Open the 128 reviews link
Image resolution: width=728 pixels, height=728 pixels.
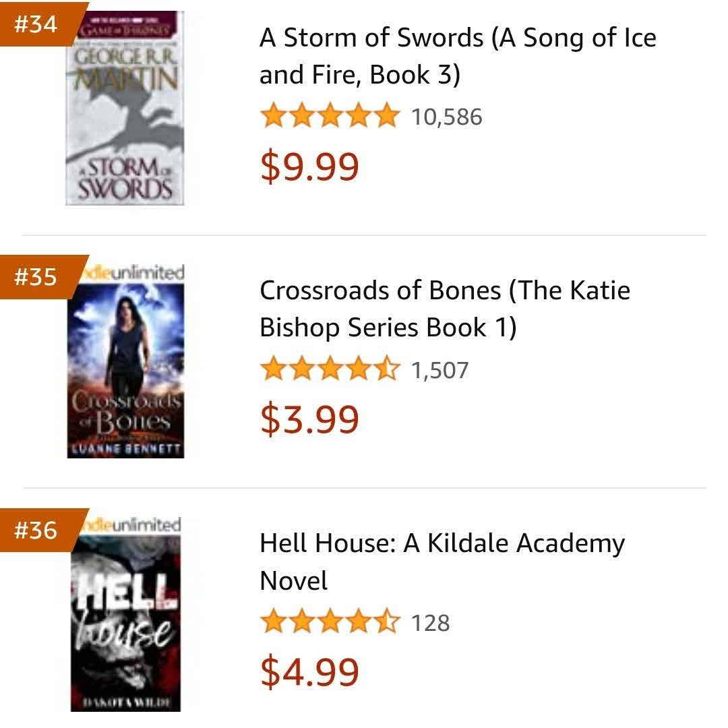pyautogui.click(x=430, y=623)
